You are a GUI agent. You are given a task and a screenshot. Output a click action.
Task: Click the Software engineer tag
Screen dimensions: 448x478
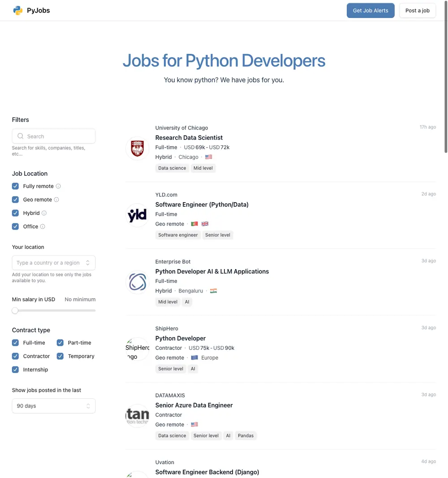click(x=178, y=235)
